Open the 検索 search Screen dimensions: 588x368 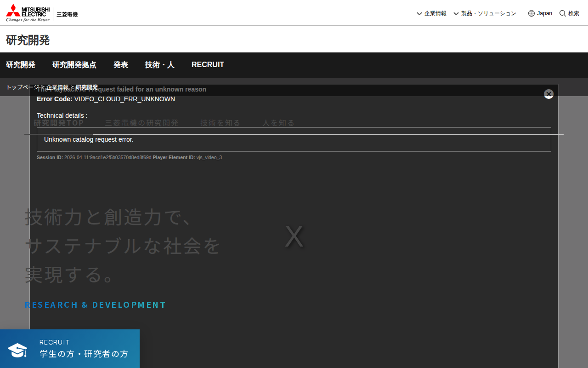click(569, 13)
